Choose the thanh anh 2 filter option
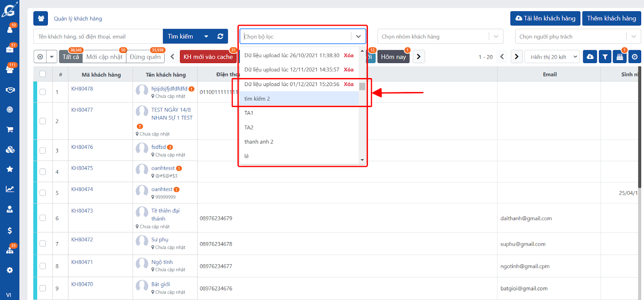This screenshot has width=644, height=300. 299,142
